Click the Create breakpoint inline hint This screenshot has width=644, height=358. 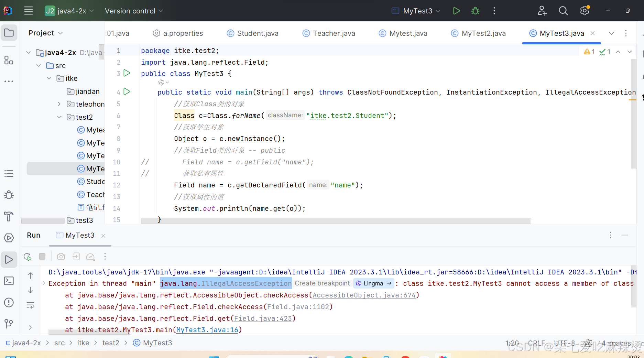click(322, 283)
